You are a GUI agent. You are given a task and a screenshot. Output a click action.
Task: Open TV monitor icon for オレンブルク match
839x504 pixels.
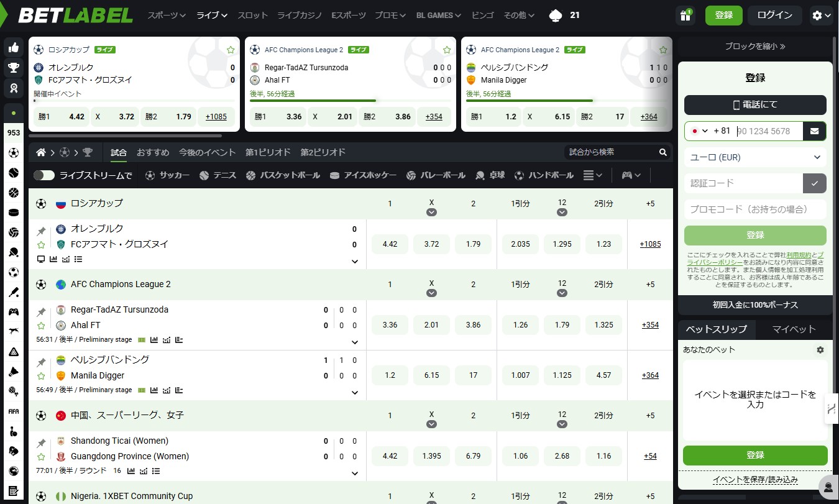tap(41, 259)
